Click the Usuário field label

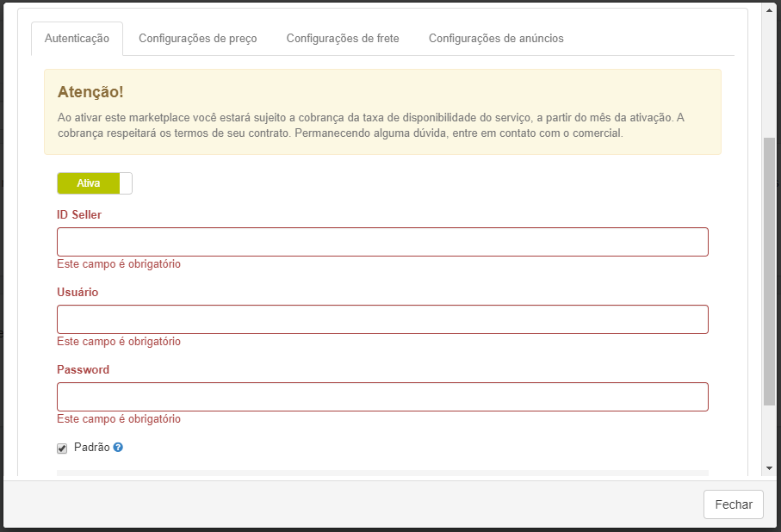77,293
